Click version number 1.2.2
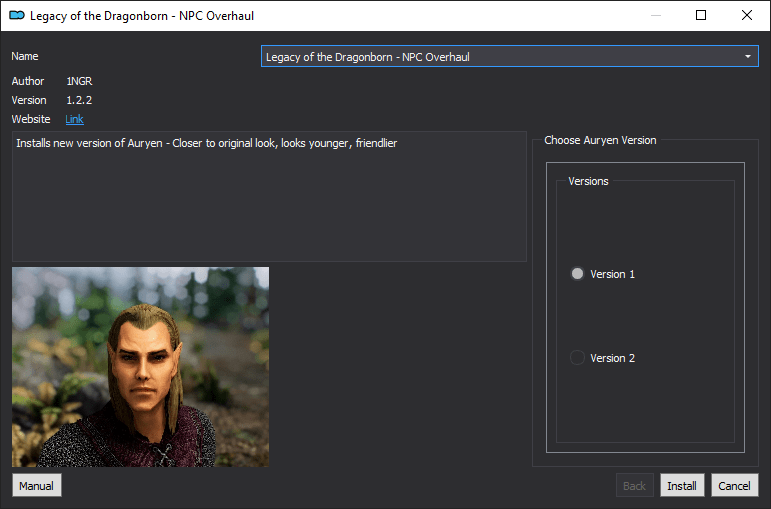This screenshot has width=771, height=509. pos(79,100)
